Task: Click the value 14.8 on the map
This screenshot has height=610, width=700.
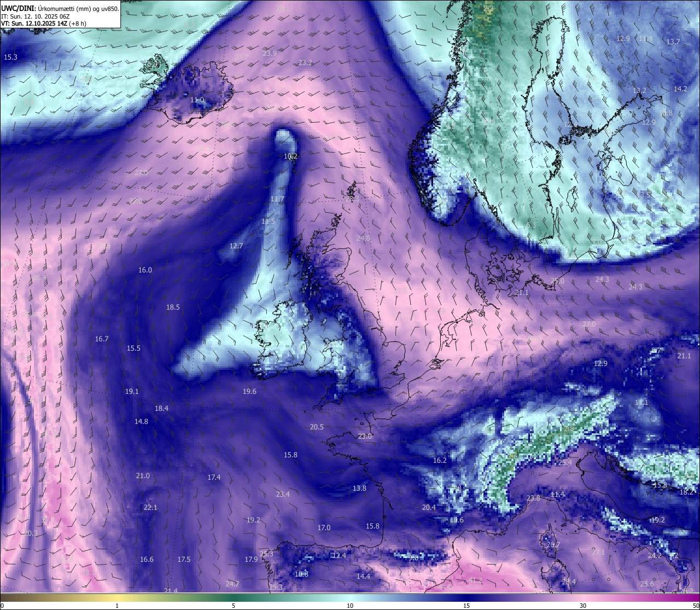Action: (141, 421)
